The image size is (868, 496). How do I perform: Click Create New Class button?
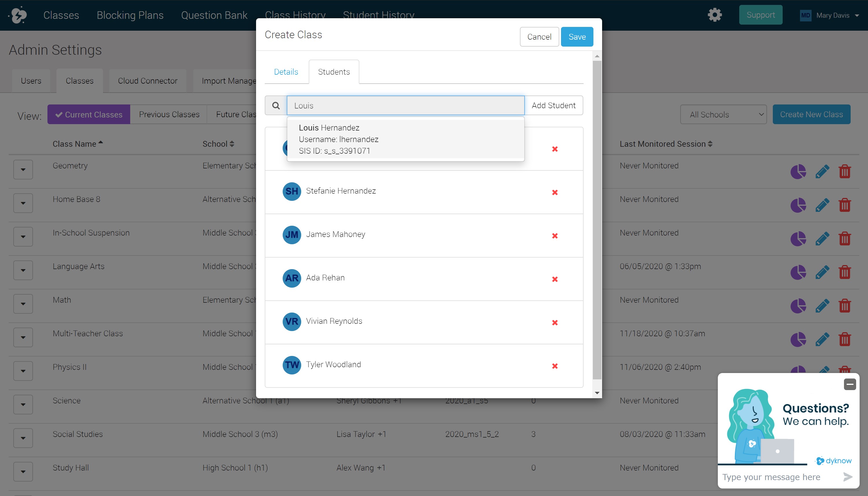[811, 115]
